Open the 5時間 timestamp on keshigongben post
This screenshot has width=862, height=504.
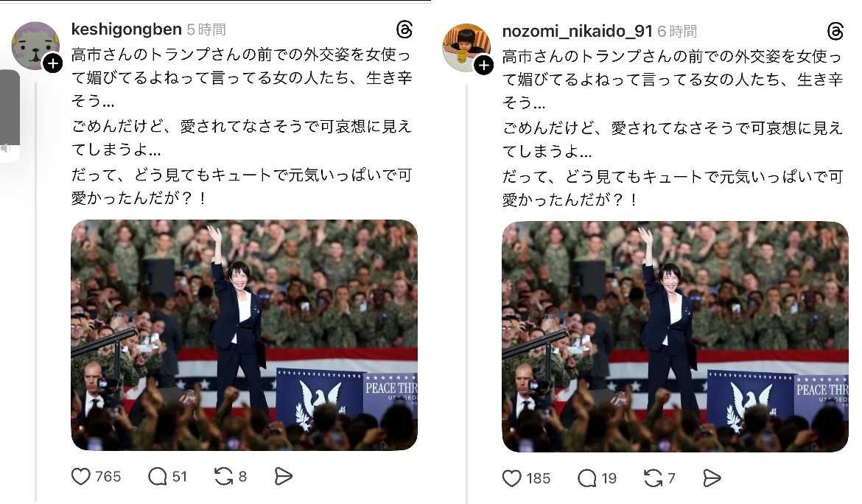coord(206,29)
